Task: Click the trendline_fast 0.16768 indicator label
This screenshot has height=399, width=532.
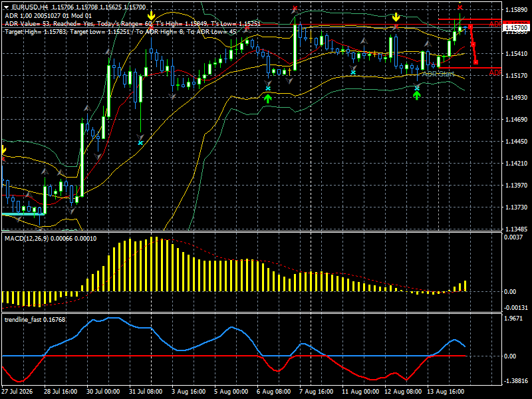Action: pyautogui.click(x=35, y=320)
